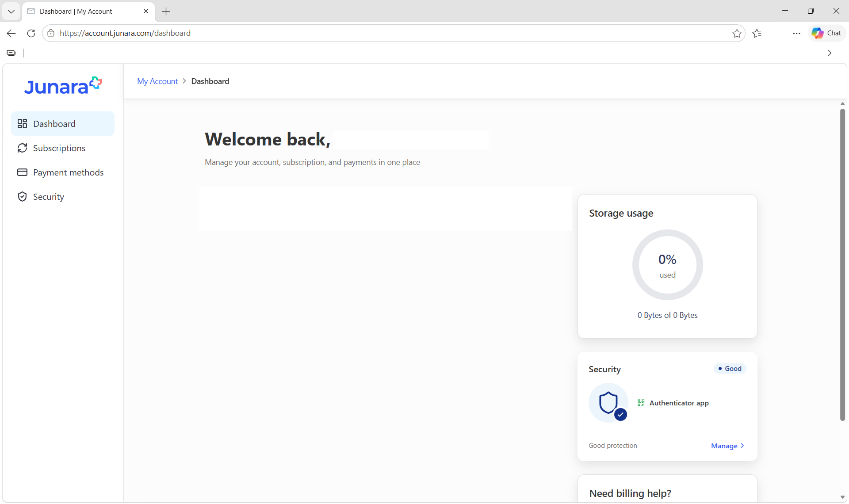Image resolution: width=849 pixels, height=504 pixels.
Task: Open Payment methods in the sidebar
Action: click(63, 172)
